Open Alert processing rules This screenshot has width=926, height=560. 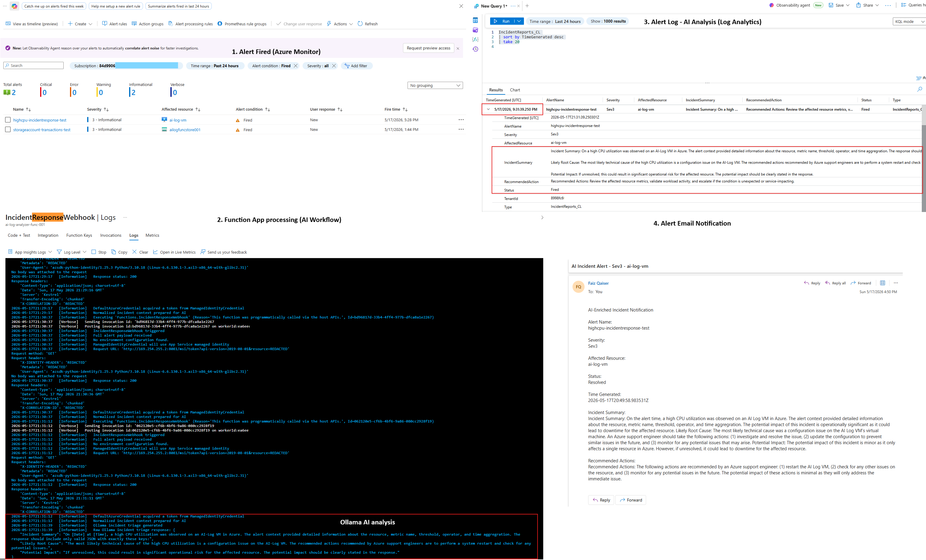(191, 24)
